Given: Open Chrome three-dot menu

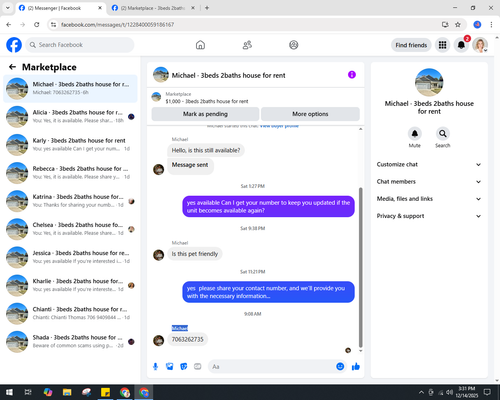Looking at the screenshot, I should pos(491,24).
